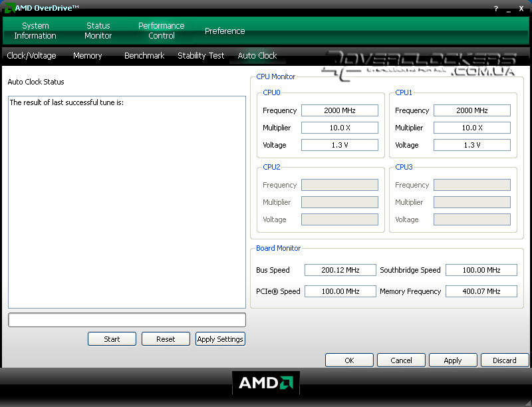Click the 'Auto Clock Status' label

click(x=36, y=82)
